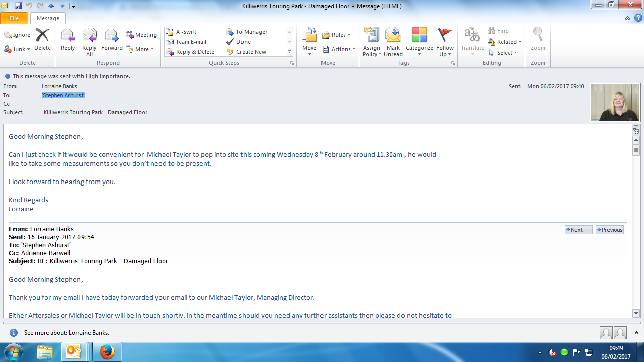Click the Previous button in message

609,230
